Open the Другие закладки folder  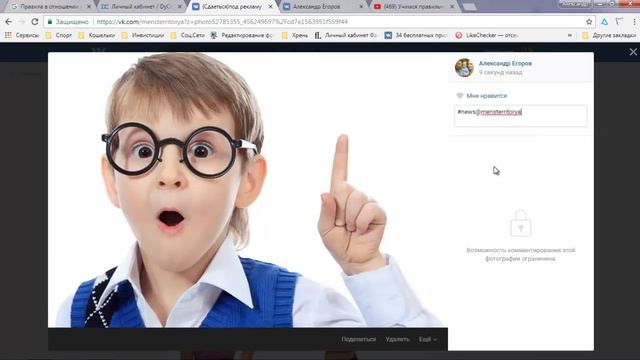[x=609, y=36]
